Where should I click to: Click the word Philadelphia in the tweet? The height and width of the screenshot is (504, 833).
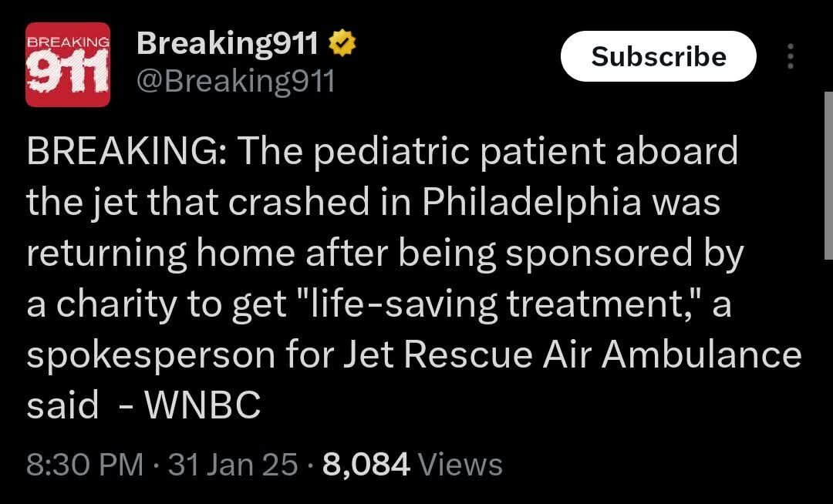point(531,203)
